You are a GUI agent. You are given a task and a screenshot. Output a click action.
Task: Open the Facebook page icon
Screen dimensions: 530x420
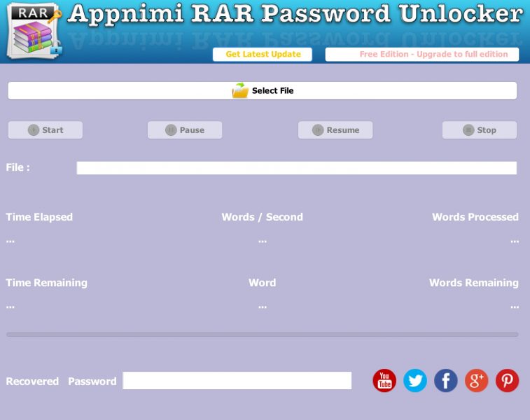pyautogui.click(x=446, y=381)
